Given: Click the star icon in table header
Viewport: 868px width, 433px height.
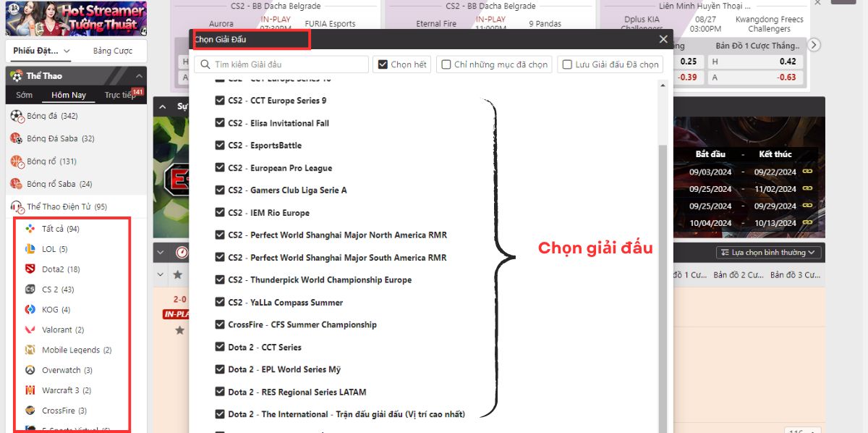Looking at the screenshot, I should [x=177, y=275].
